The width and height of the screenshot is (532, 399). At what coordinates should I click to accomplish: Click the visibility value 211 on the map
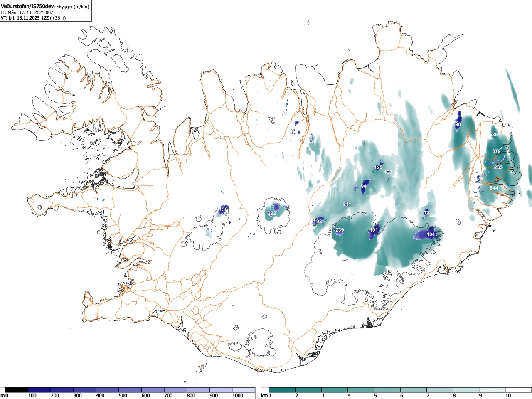pos(347,204)
